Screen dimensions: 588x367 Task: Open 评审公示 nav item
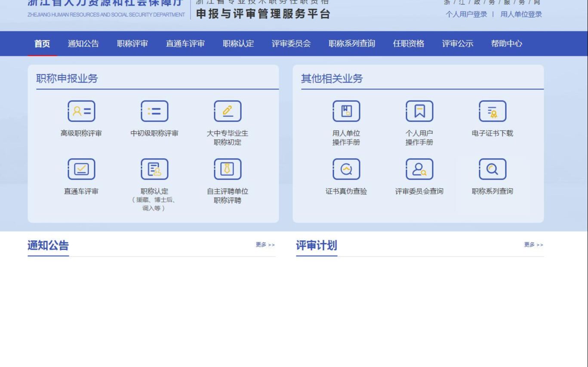pyautogui.click(x=458, y=43)
